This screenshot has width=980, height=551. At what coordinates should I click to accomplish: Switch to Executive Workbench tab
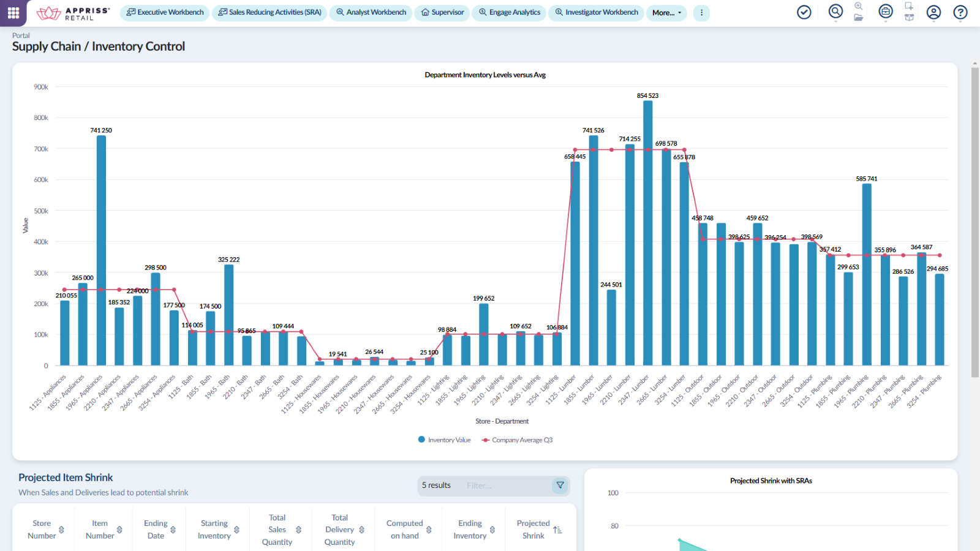165,12
